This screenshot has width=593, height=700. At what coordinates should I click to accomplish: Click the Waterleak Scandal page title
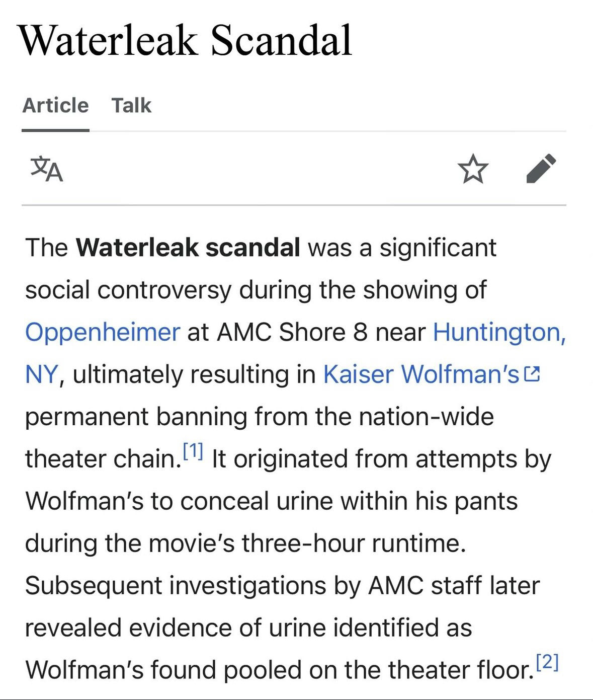(x=186, y=40)
